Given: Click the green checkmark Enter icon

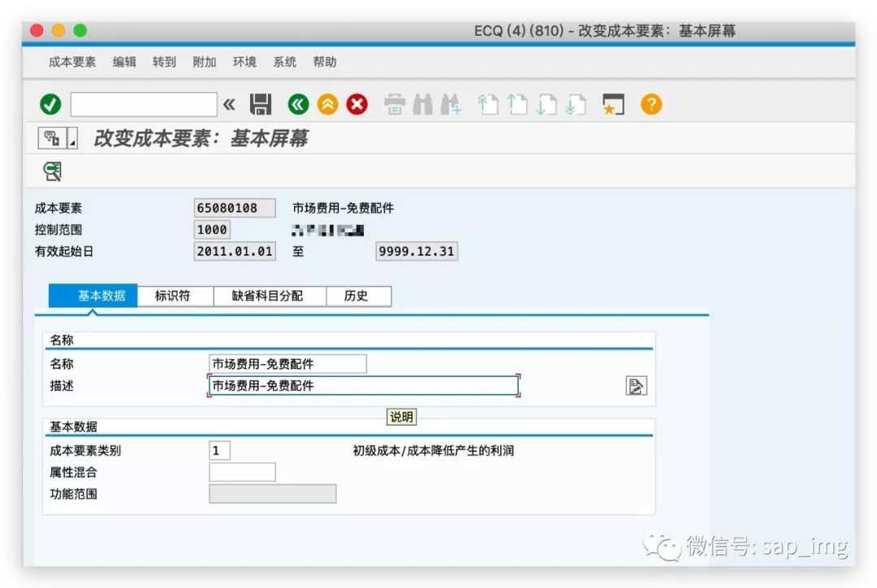Looking at the screenshot, I should click(x=50, y=105).
